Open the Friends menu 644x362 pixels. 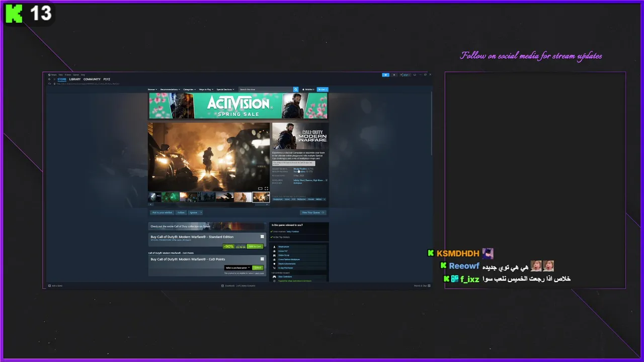click(68, 75)
